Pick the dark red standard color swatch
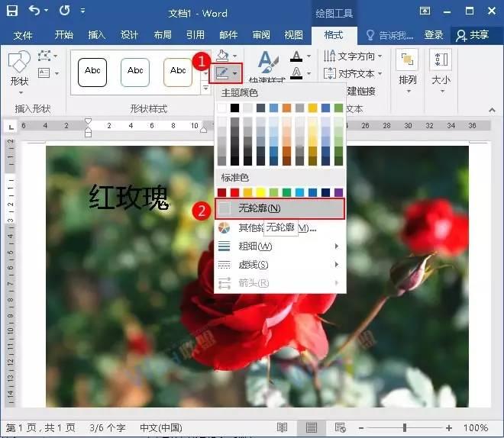 221,192
